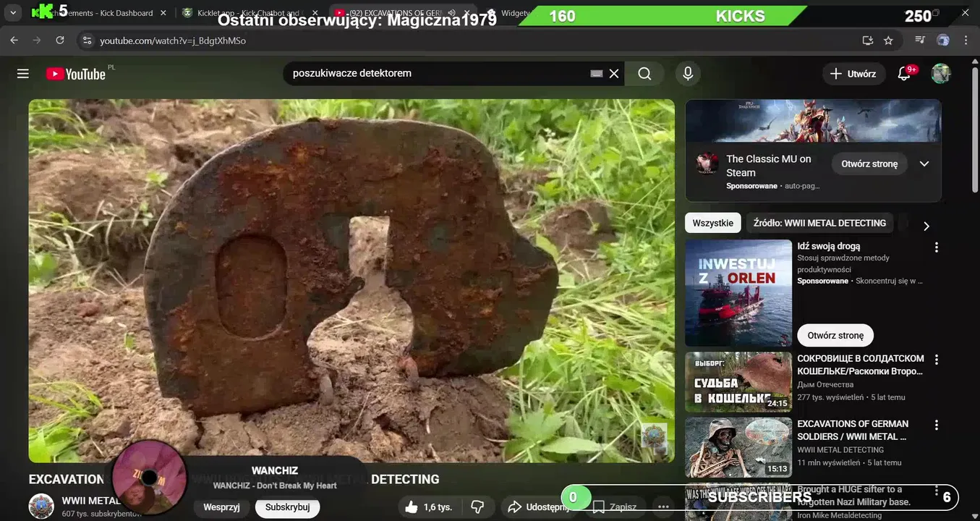This screenshot has width=980, height=521.
Task: Reload the current YouTube page
Action: (x=60, y=41)
